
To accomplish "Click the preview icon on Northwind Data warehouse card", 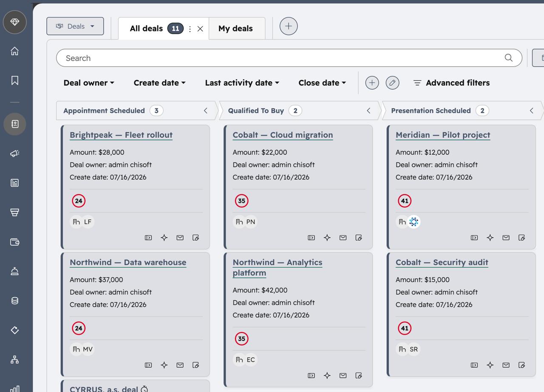I will [148, 365].
